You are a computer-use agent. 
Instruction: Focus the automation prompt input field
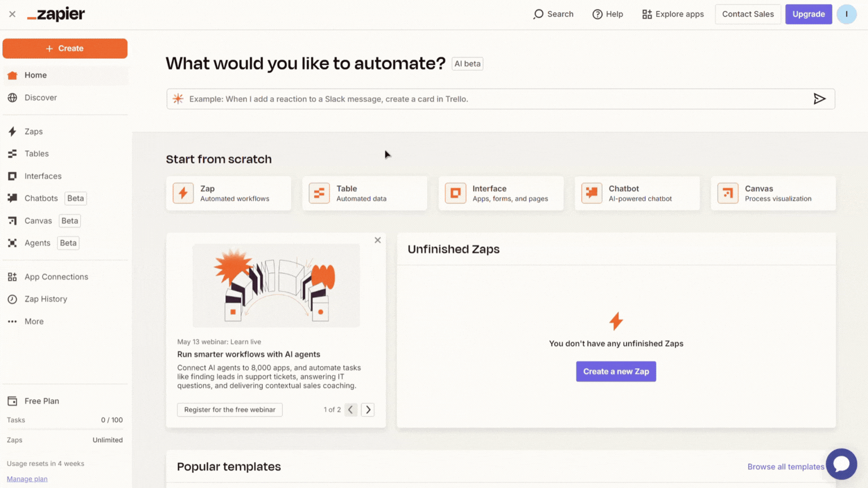click(x=501, y=99)
